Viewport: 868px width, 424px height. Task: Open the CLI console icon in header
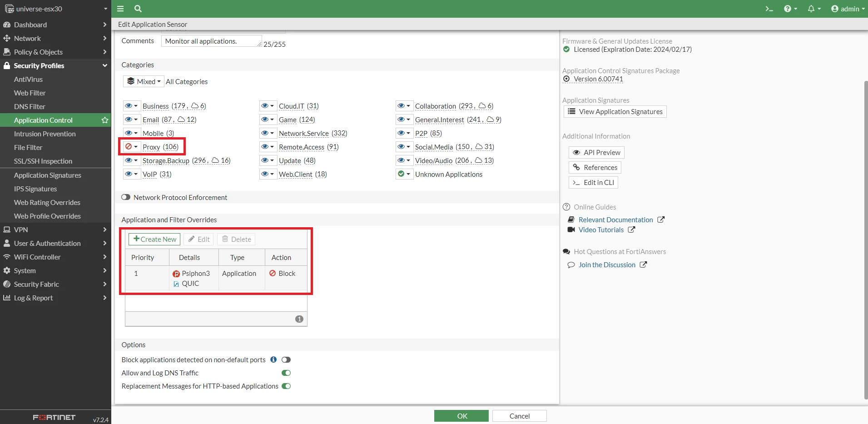(x=769, y=9)
